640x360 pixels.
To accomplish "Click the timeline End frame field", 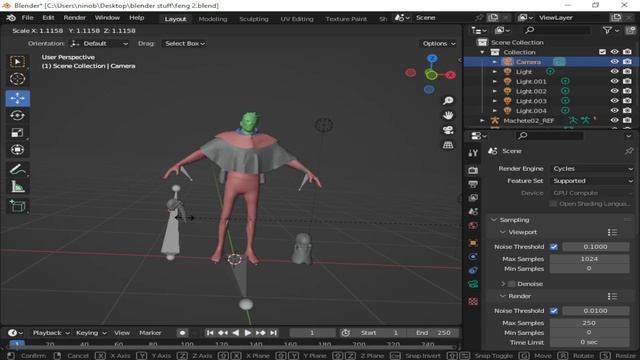I will (x=433, y=333).
